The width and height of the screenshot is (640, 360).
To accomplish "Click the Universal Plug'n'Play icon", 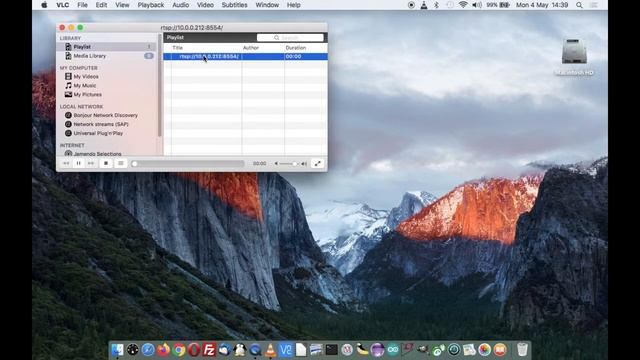I will pos(68,133).
